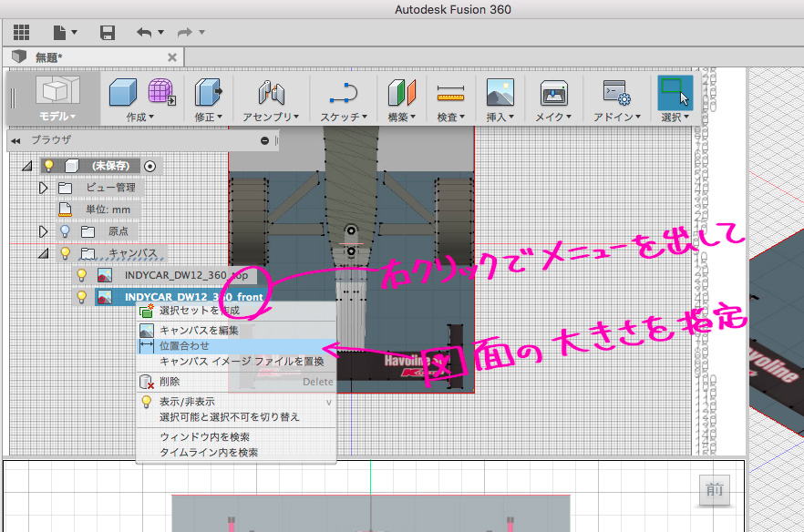Click the construct plane icon

pos(401,93)
